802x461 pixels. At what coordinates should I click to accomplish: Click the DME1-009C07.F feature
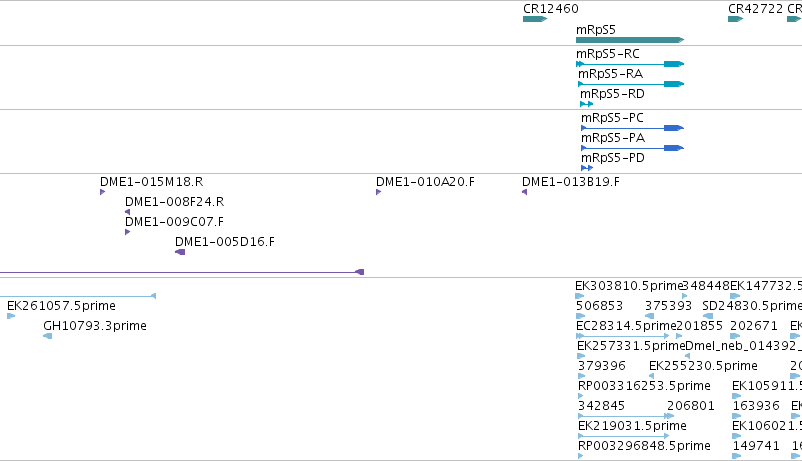(127, 232)
